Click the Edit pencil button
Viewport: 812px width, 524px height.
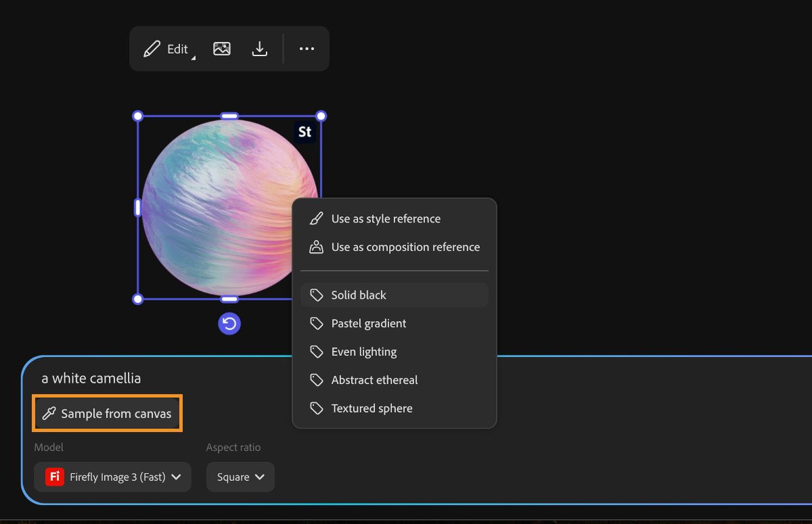tap(166, 49)
